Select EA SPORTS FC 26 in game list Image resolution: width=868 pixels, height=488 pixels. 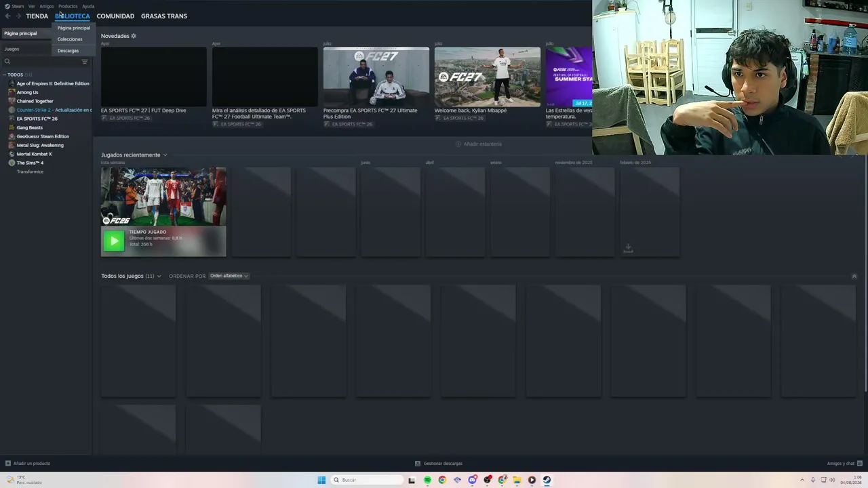click(37, 119)
